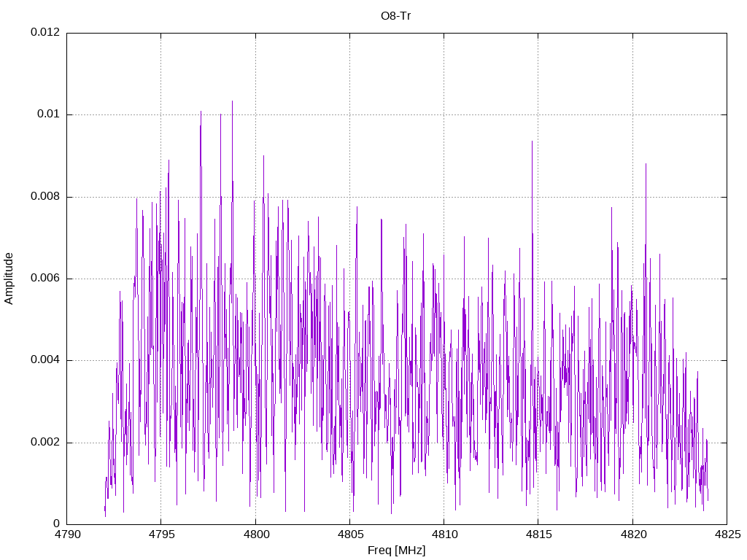This screenshot has height=560, width=747.
Task: Select the 'Amplitude' y-axis label
Action: (x=9, y=279)
